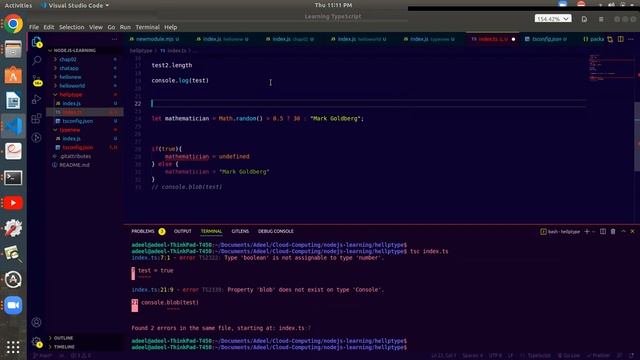Split the editor to the right
The width and height of the screenshot is (640, 360).
point(620,39)
